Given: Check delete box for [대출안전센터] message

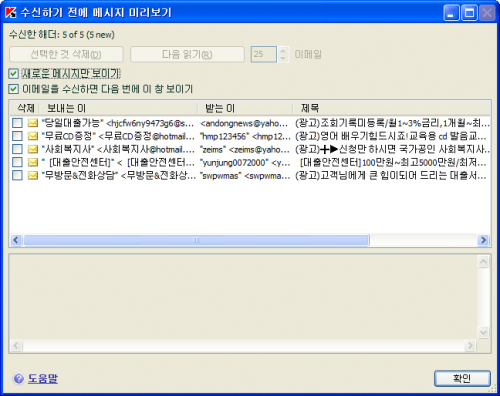Looking at the screenshot, I should [17, 162].
